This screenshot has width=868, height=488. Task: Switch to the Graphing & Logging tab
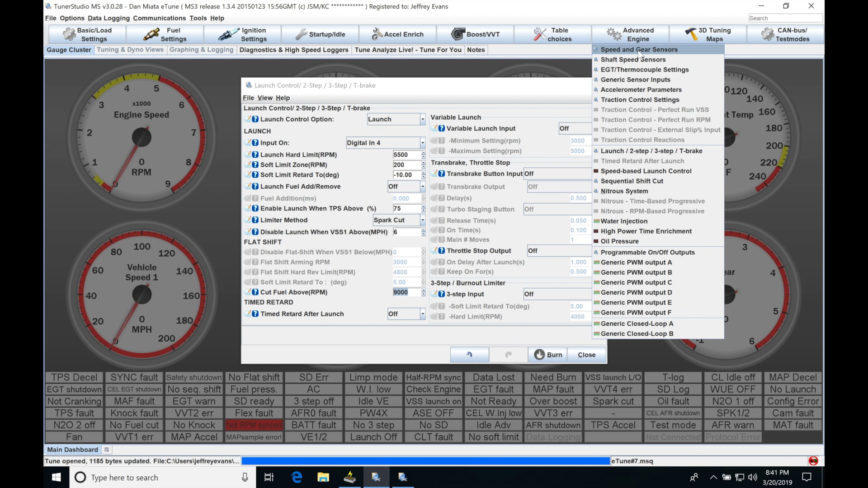201,50
